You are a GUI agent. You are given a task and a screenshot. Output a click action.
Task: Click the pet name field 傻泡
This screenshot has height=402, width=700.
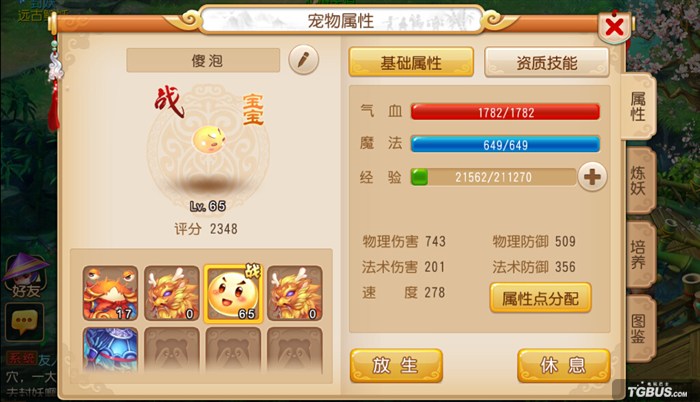pyautogui.click(x=203, y=60)
